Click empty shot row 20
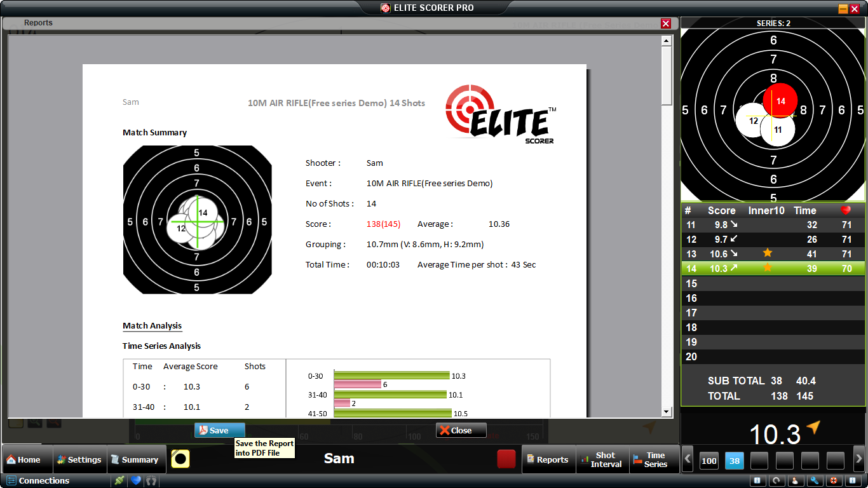The height and width of the screenshot is (488, 868). point(773,356)
